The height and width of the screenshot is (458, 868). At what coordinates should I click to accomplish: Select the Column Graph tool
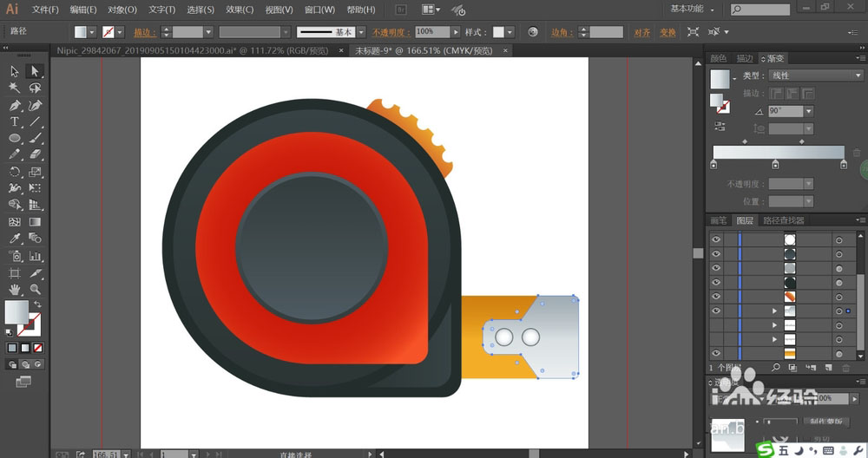click(35, 256)
